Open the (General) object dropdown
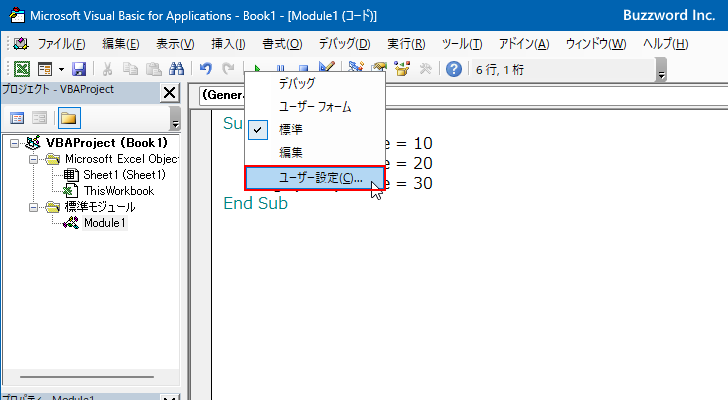 pos(222,95)
